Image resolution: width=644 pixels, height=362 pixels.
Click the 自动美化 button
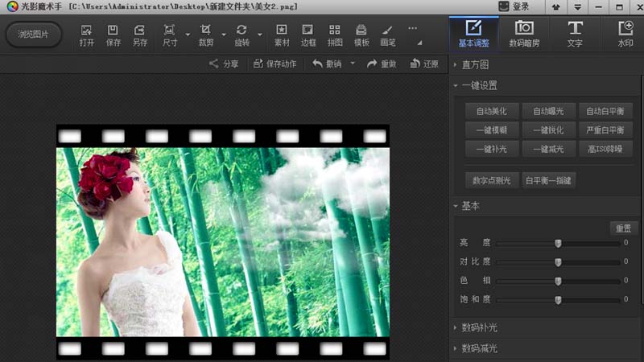(492, 111)
